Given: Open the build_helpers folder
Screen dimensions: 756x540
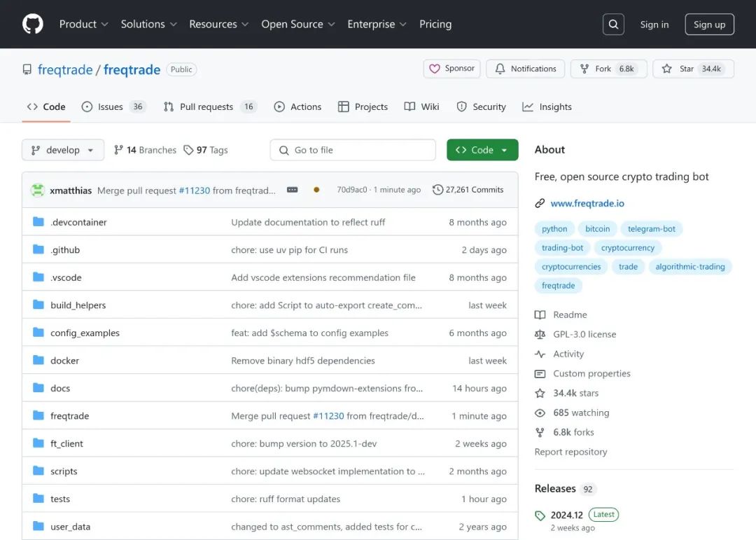Looking at the screenshot, I should click(78, 305).
